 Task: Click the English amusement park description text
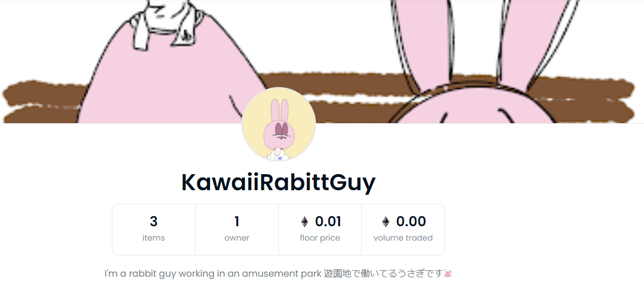click(213, 274)
